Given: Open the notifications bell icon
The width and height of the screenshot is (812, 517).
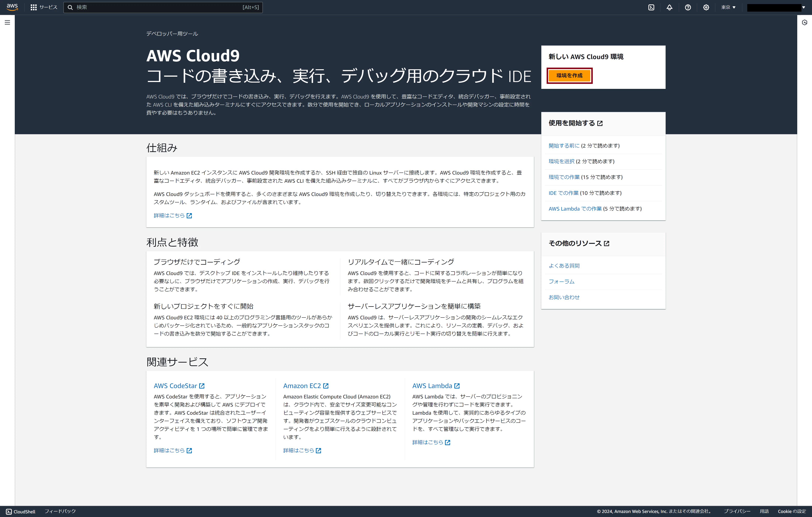Looking at the screenshot, I should point(669,7).
